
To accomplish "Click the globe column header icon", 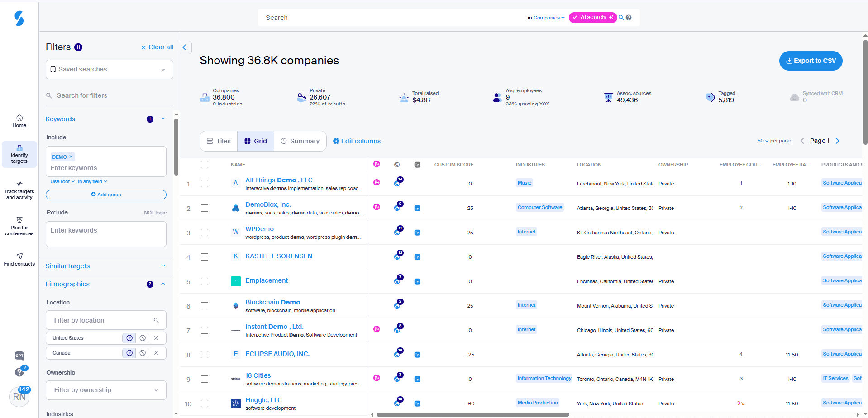I will coord(397,165).
